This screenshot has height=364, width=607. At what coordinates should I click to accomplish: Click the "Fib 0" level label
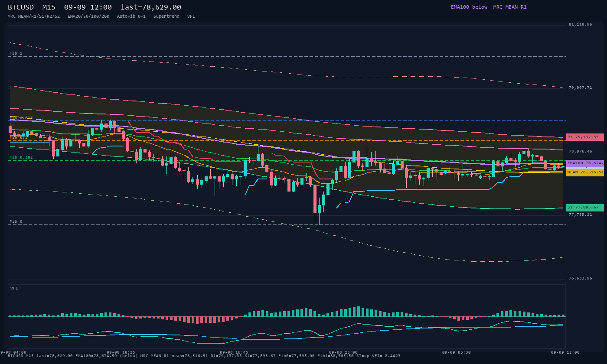pyautogui.click(x=16, y=221)
